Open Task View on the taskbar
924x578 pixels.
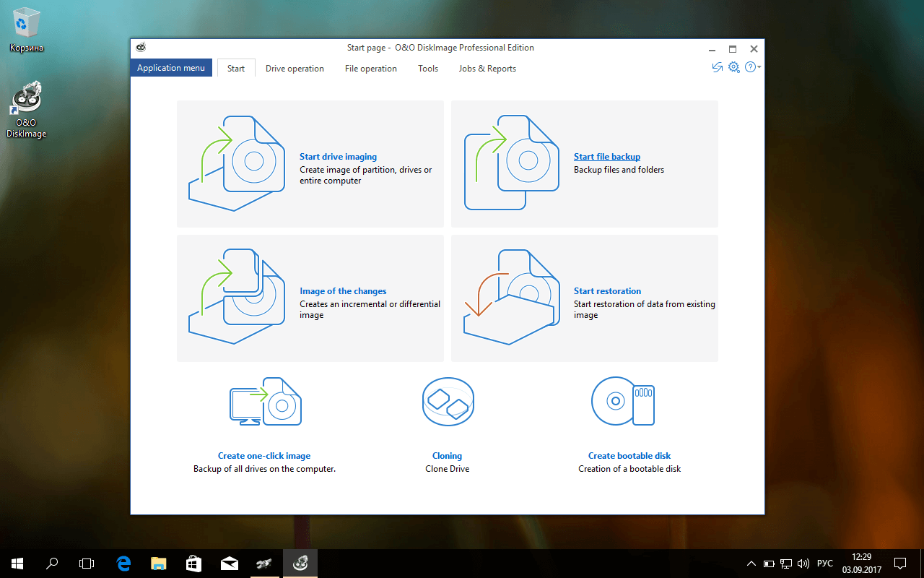[x=87, y=563]
